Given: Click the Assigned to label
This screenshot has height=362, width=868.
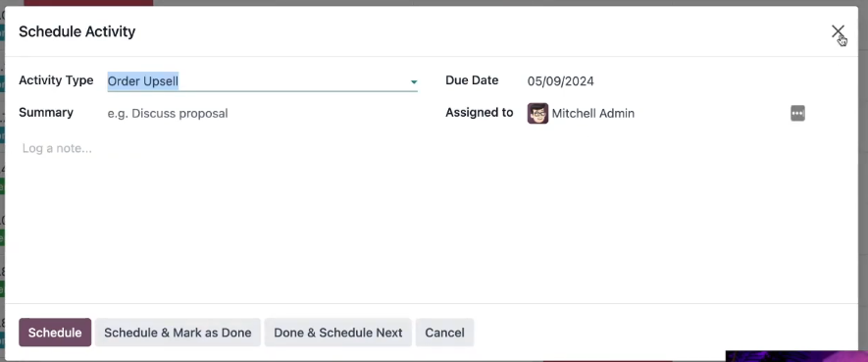Looking at the screenshot, I should point(480,113).
